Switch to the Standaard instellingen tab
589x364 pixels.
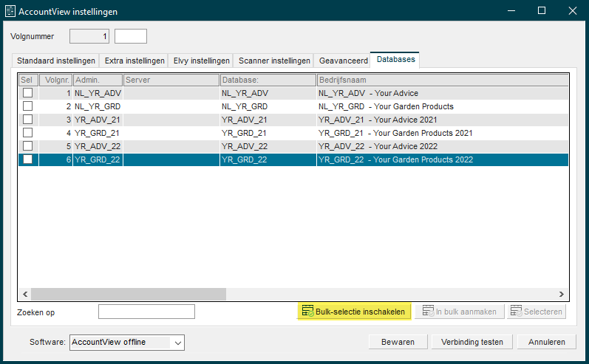(55, 61)
